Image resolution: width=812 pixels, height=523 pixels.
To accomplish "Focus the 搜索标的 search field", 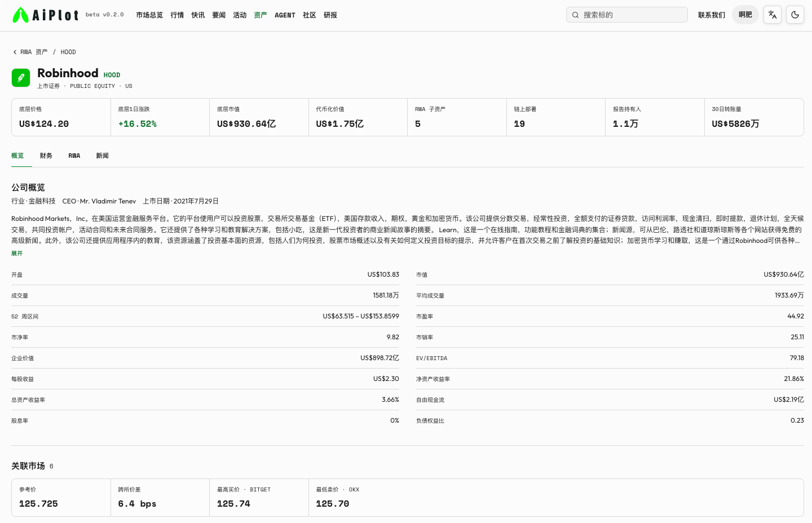I will pos(627,15).
